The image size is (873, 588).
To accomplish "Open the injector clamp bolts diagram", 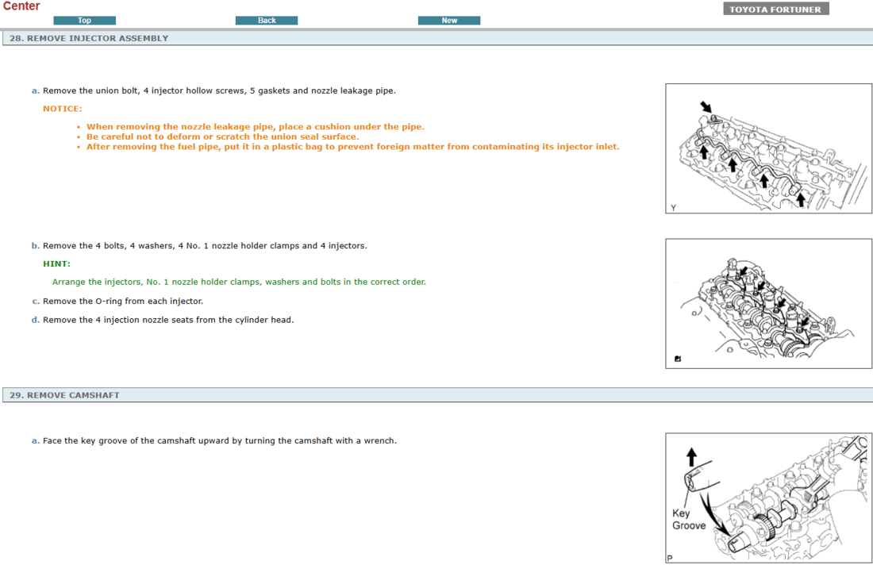I will pyautogui.click(x=768, y=304).
